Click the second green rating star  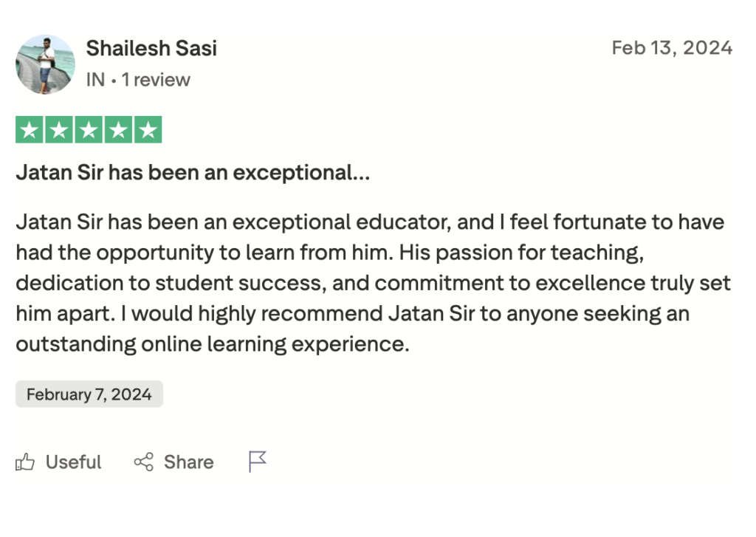tap(59, 130)
